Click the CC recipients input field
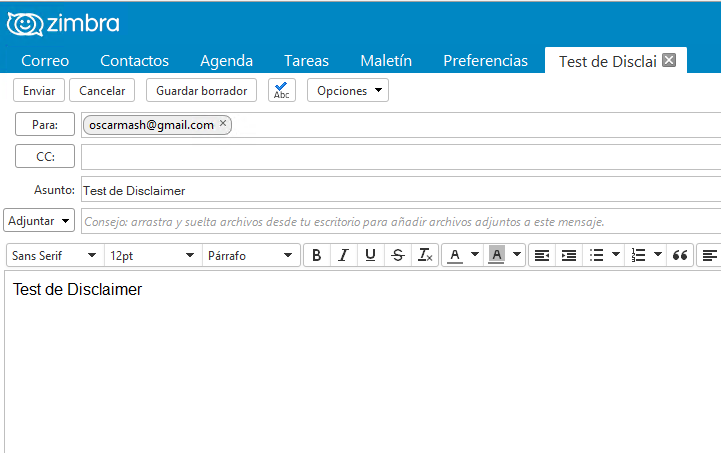Image resolution: width=721 pixels, height=453 pixels. click(x=401, y=157)
